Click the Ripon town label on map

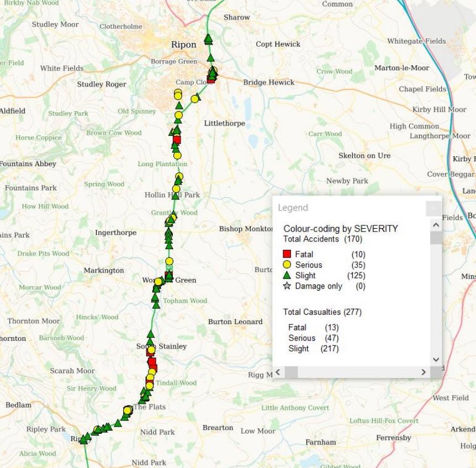click(183, 45)
